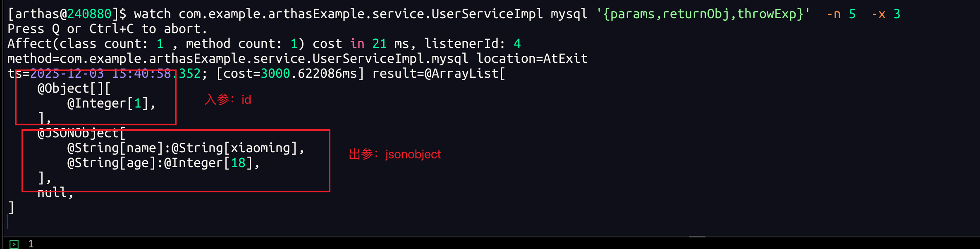Click the panel resize handle above status bar
Image resolution: width=980 pixels, height=249 pixels.
(697, 237)
